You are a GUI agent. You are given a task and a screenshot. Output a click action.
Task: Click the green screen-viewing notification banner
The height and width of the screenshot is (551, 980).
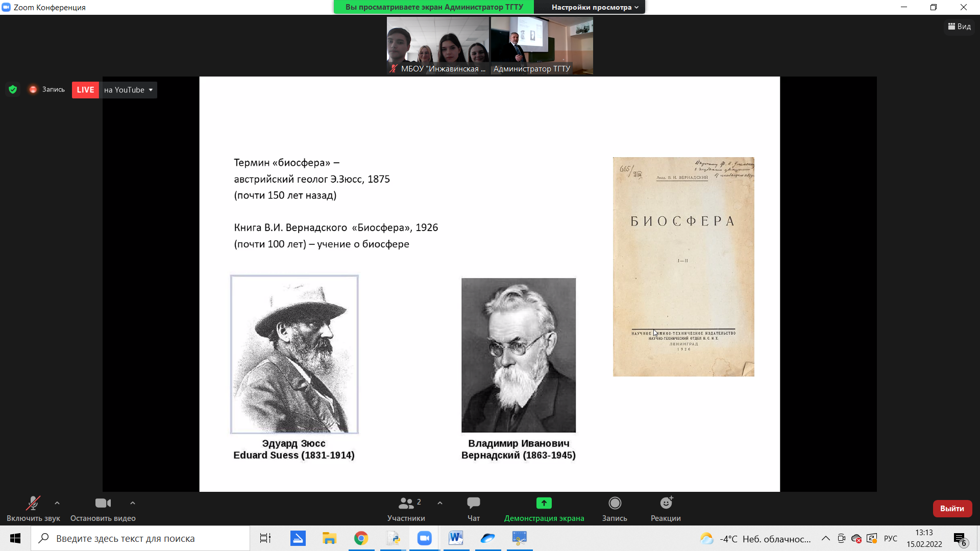434,7
